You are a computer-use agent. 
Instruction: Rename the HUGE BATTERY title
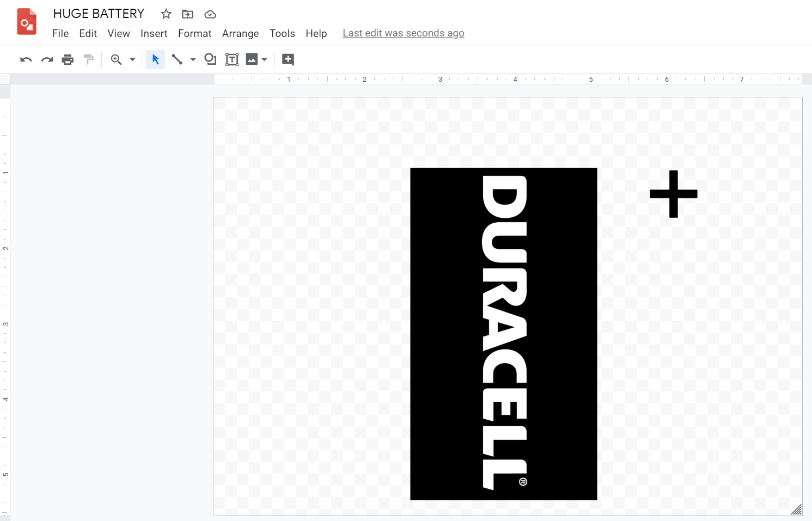point(99,14)
